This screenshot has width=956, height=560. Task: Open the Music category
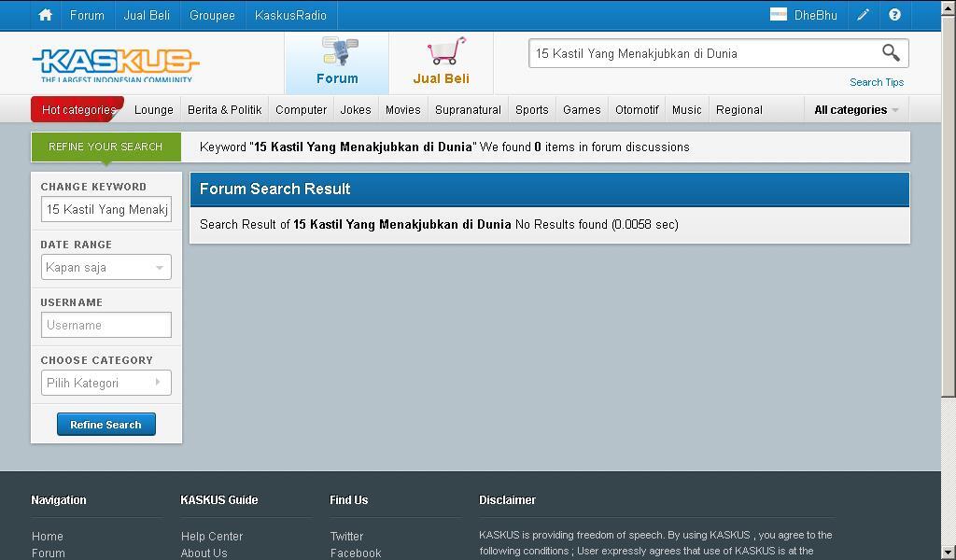click(x=686, y=110)
